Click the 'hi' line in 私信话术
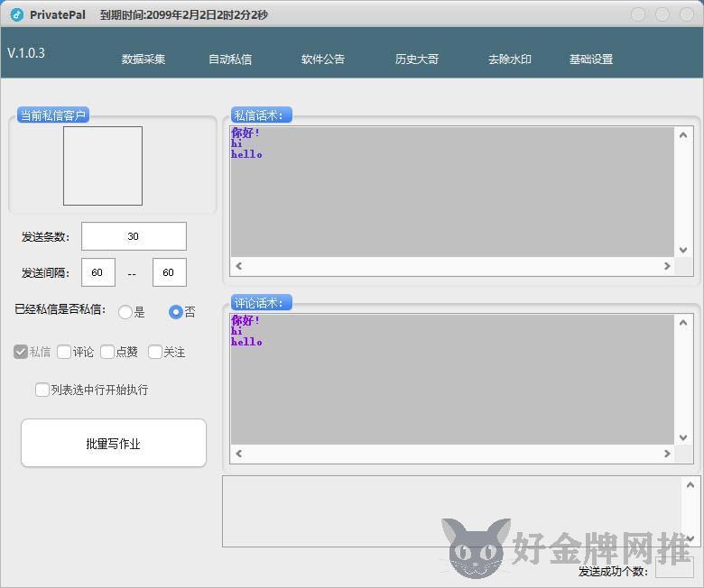The height and width of the screenshot is (588, 704). tap(236, 143)
